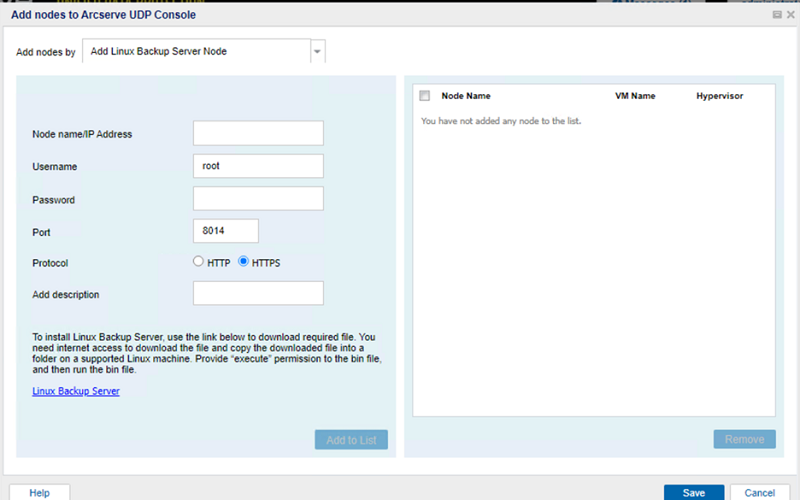Click the 'You have not added any node' message

pyautogui.click(x=501, y=121)
